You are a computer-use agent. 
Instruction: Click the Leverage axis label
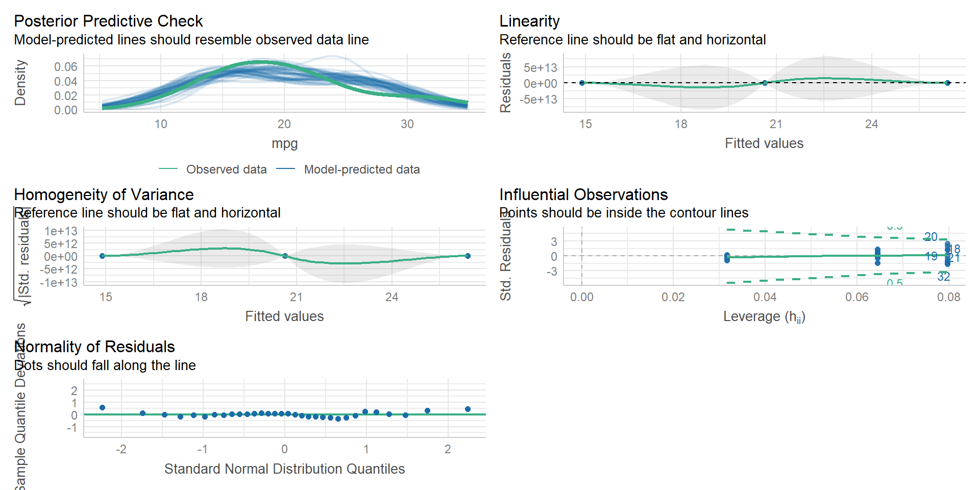click(x=764, y=317)
